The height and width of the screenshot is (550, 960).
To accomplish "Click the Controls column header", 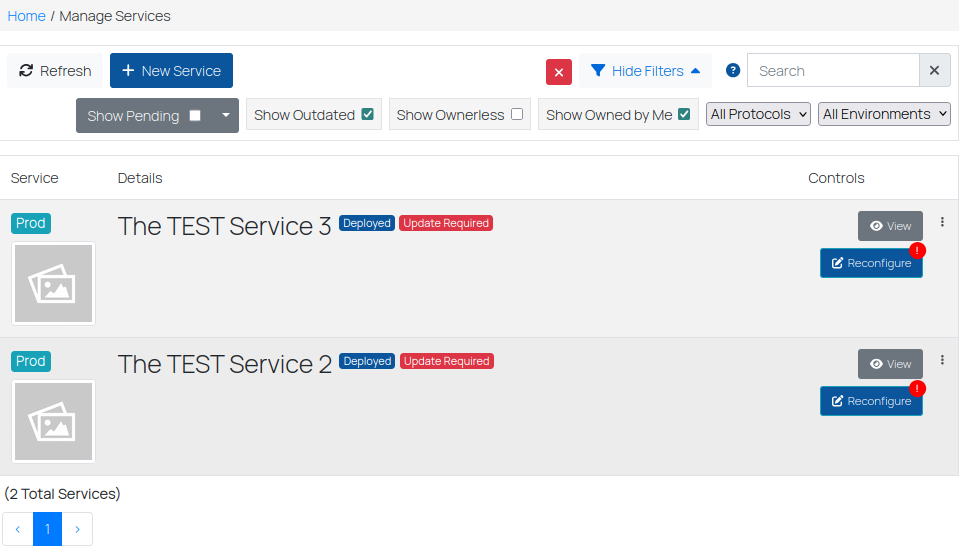I will [x=836, y=178].
